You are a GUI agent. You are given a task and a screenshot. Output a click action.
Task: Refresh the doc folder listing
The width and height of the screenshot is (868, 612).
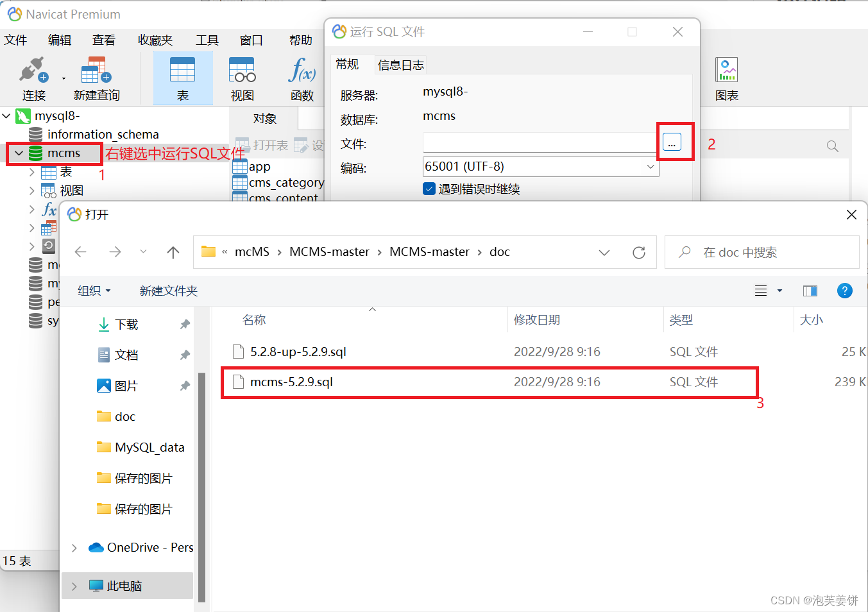638,251
